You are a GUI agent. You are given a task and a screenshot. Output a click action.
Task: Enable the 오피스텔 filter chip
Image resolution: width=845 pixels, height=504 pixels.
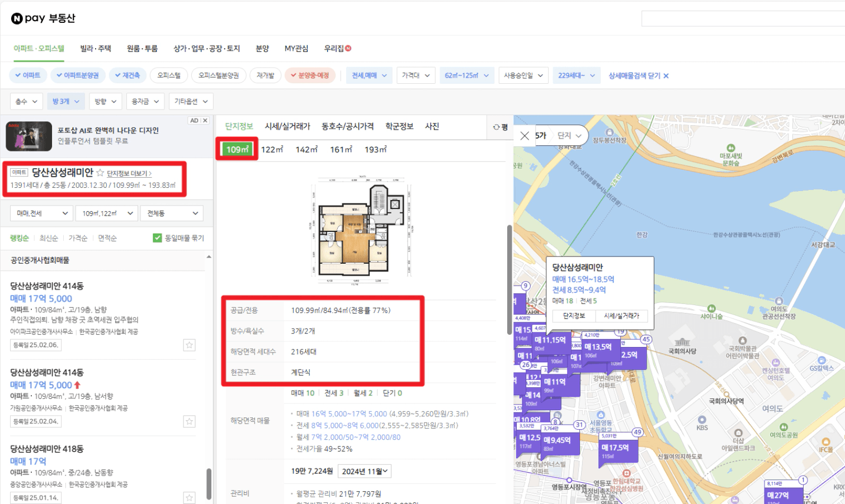(169, 75)
